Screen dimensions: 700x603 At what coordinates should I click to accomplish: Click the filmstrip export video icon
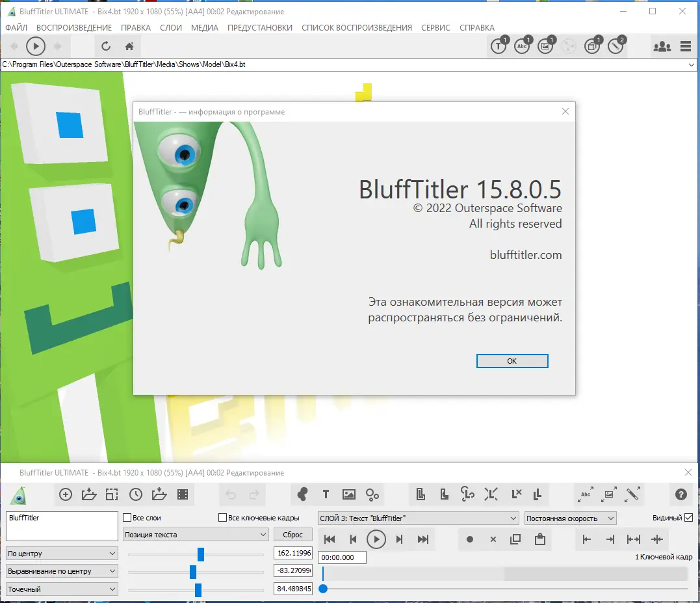[183, 494]
